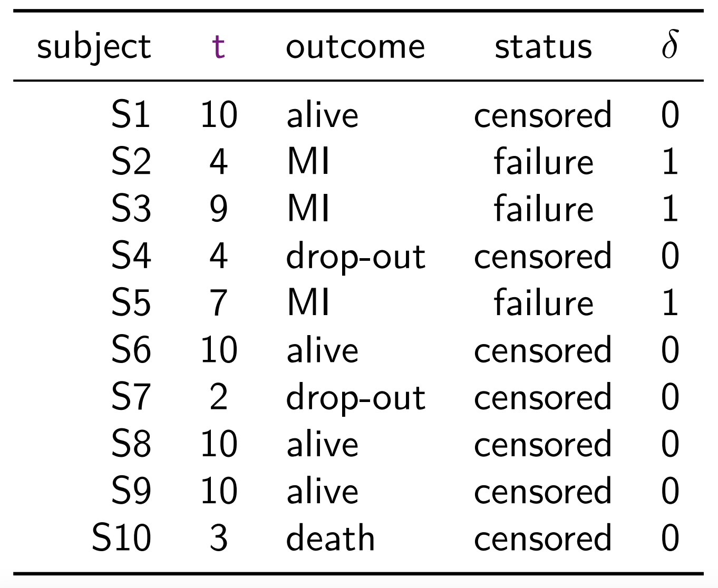
Task: Click the "alive" outcome for S8
Action: point(322,444)
